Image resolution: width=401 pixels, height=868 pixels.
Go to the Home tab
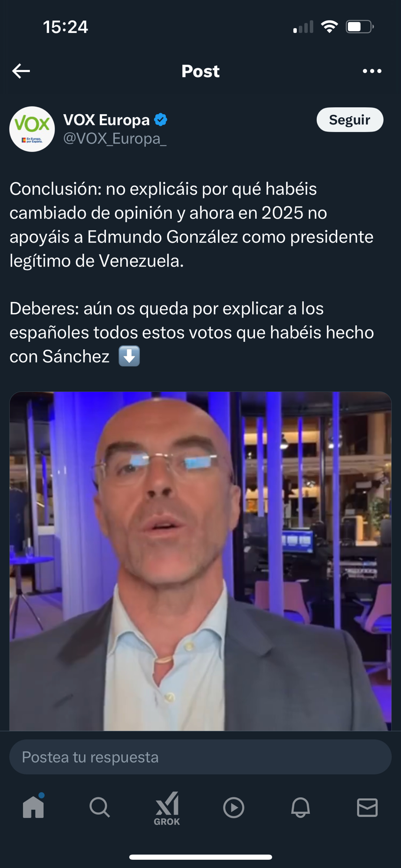click(x=33, y=806)
